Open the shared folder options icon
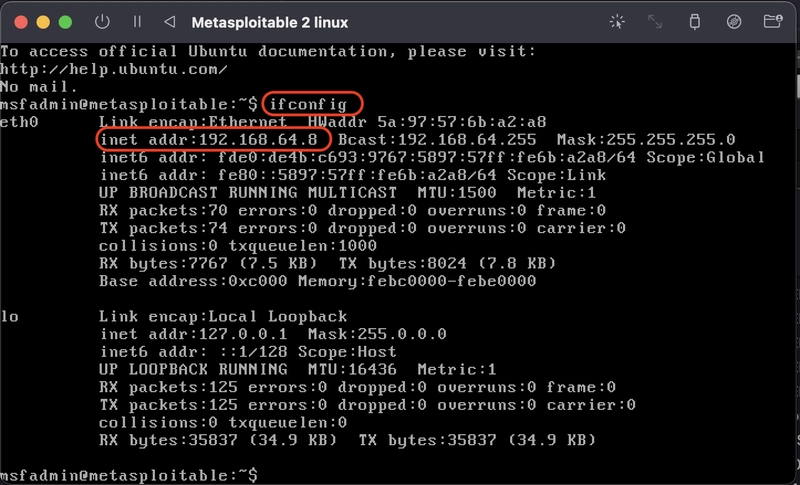 [x=773, y=22]
